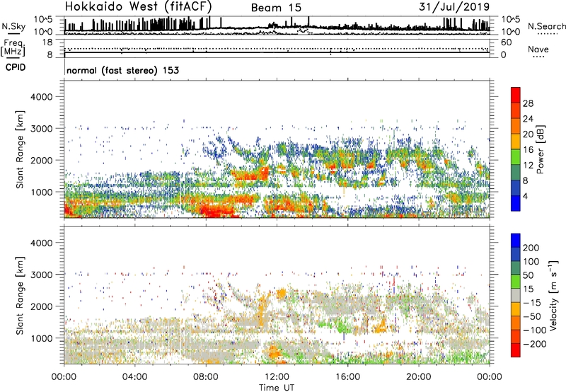The height and width of the screenshot is (392, 566).
Task: Click the 'Hokkaido West (fitACF)' title text
Action: tap(138, 6)
